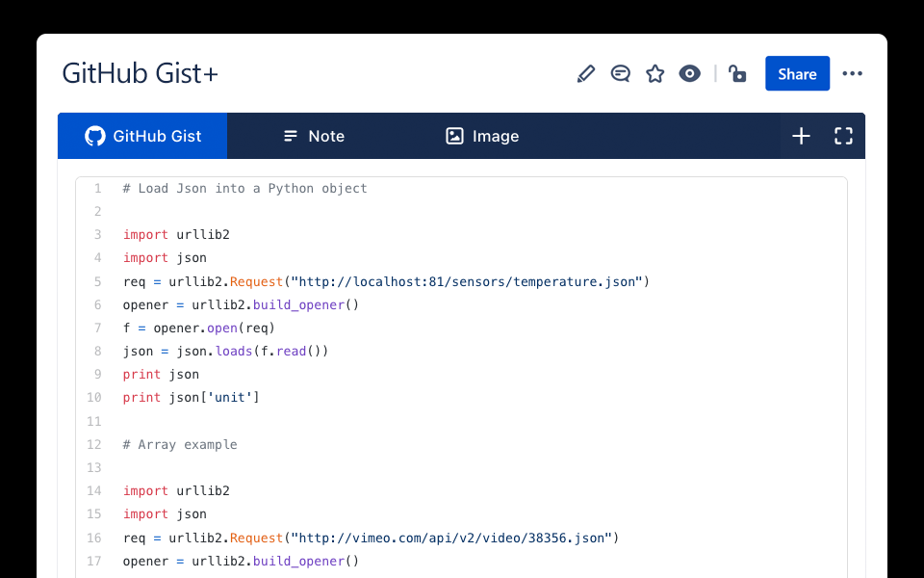
Task: Click the GitHub Gist+ page title
Action: (x=141, y=74)
